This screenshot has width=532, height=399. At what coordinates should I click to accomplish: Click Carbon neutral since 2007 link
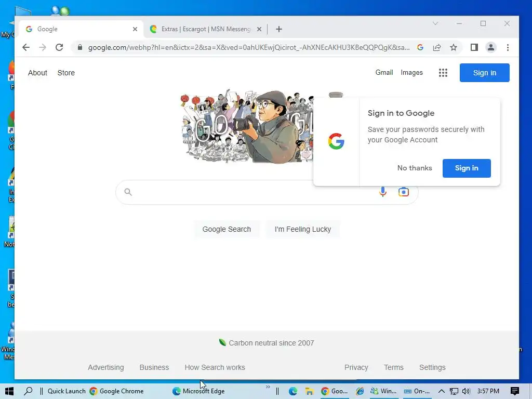(267, 343)
